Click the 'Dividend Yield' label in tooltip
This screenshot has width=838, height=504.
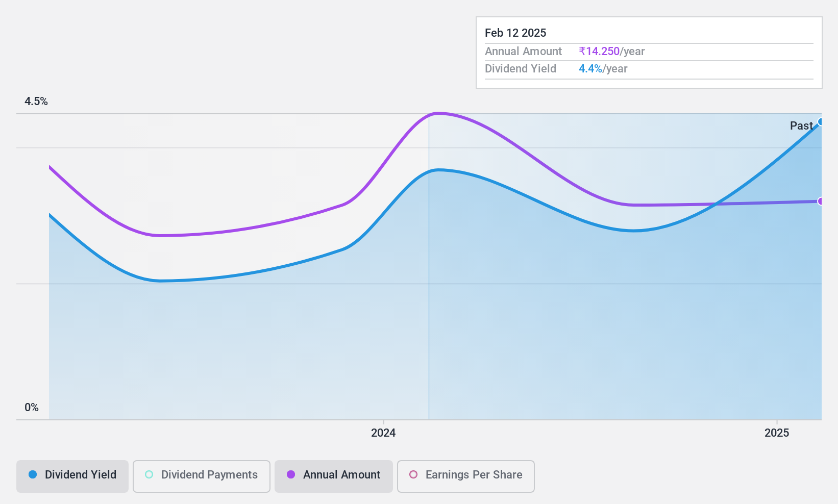click(521, 68)
